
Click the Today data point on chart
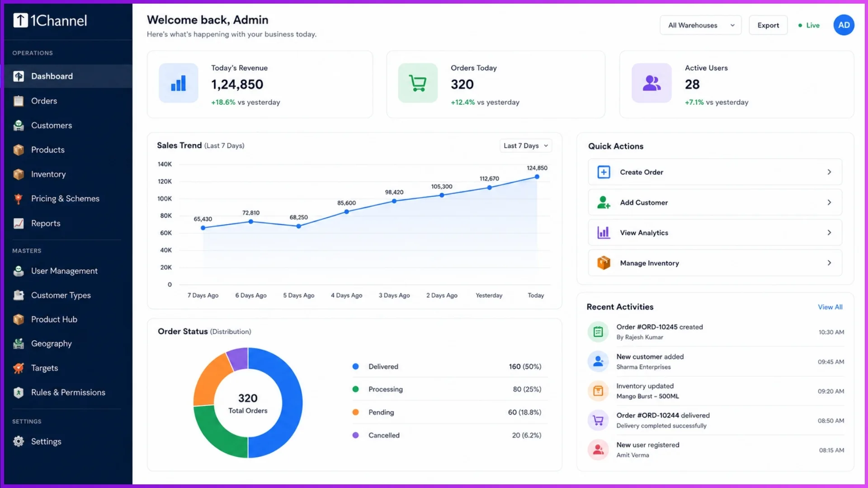coord(537,177)
